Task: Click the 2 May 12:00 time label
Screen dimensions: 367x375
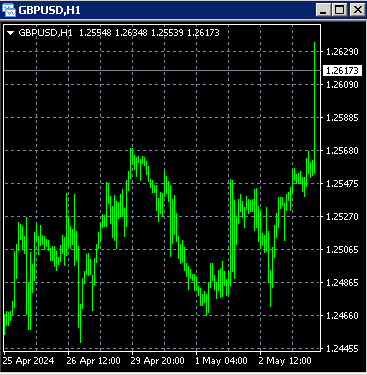Action: (285, 361)
